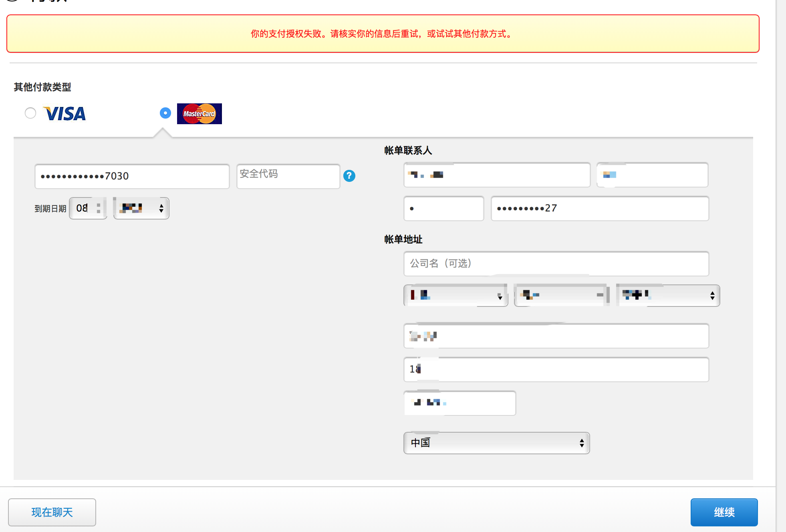This screenshot has height=532, width=786.
Task: Click the MasterCard payment option icon
Action: point(199,113)
